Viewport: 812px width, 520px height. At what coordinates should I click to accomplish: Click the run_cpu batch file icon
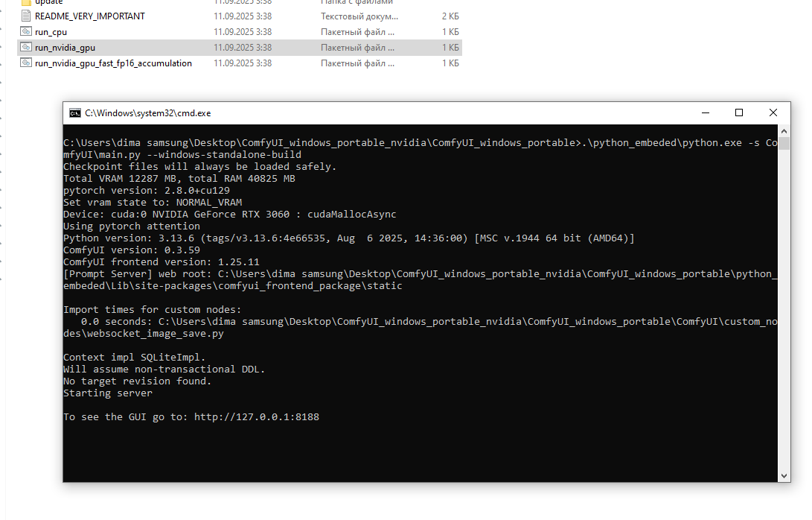point(26,31)
